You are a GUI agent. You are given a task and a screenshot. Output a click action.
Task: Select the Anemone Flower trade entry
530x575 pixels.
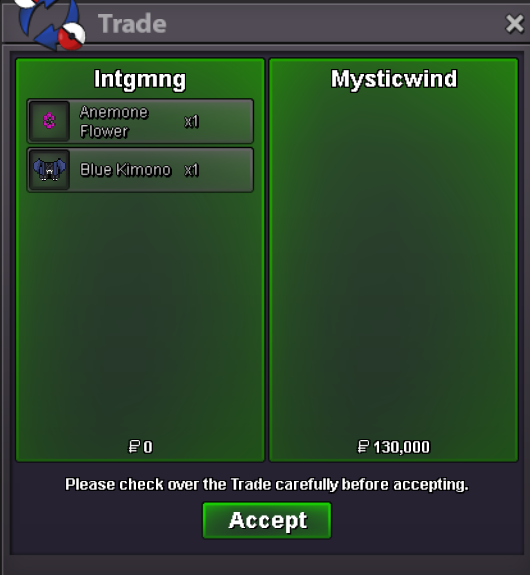[x=140, y=121]
